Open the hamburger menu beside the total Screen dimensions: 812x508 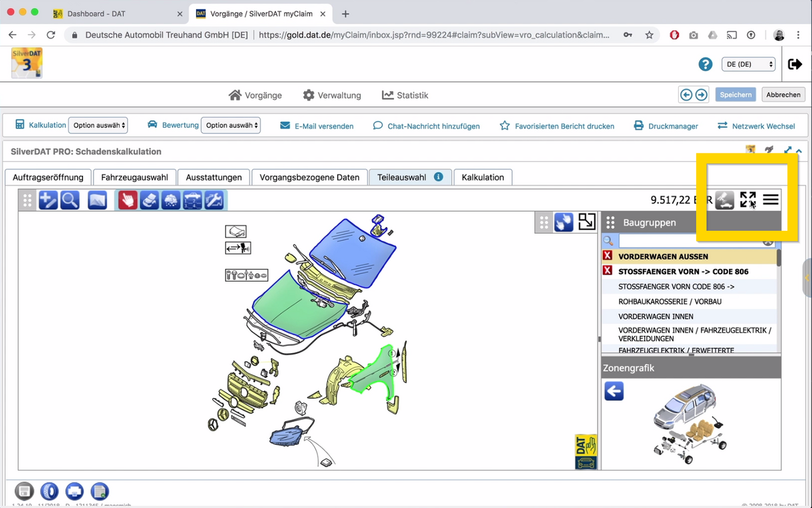pyautogui.click(x=771, y=200)
